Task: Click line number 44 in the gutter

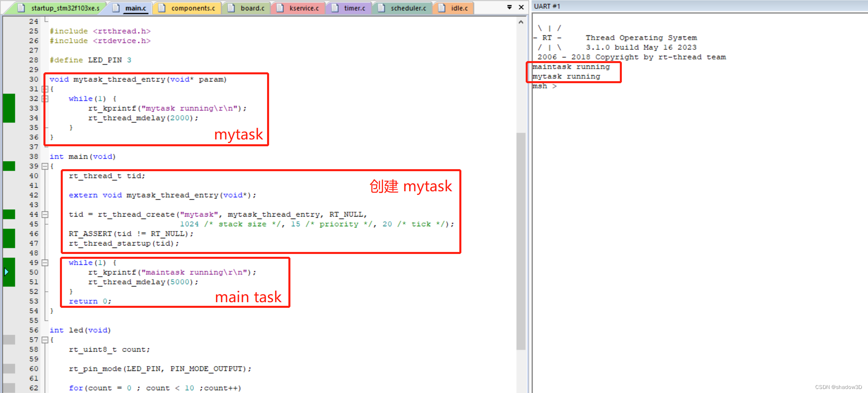Action: 34,215
